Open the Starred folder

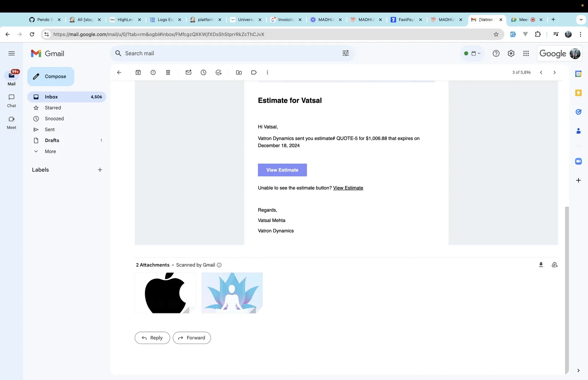click(x=67, y=108)
